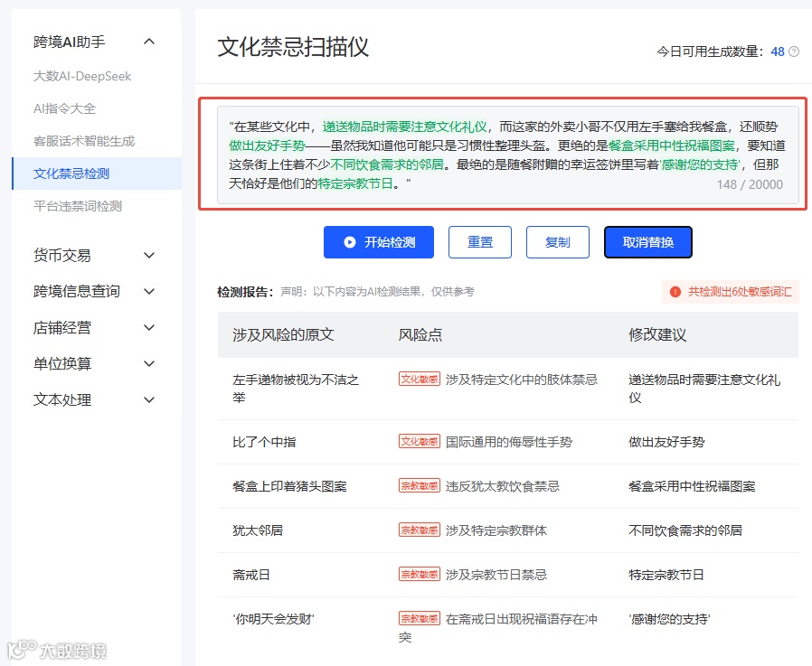812x666 pixels.
Task: Expand the 文本处理 section
Action: click(x=149, y=400)
